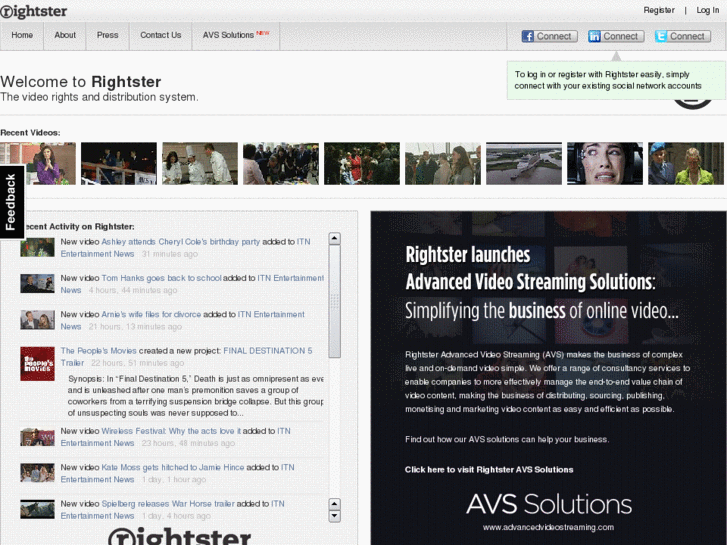The width and height of the screenshot is (727, 545).
Task: Open Wireless Festival: Why the acts love it
Action: click(x=171, y=431)
